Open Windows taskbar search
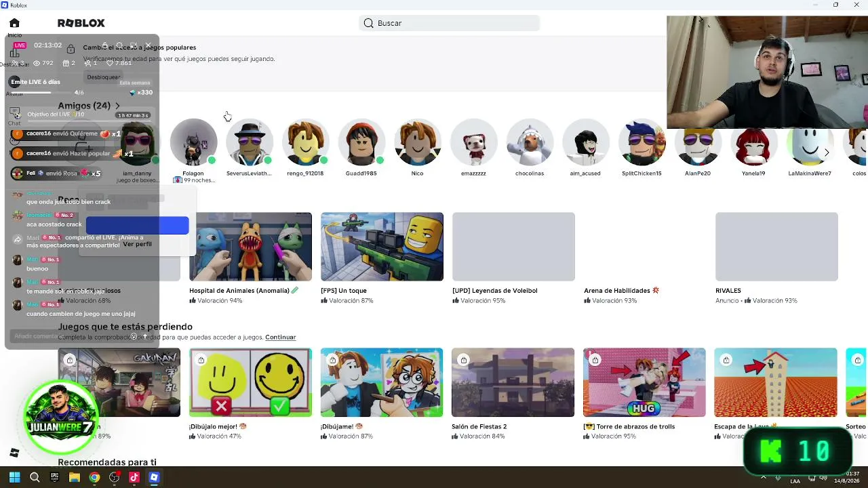 (35, 477)
